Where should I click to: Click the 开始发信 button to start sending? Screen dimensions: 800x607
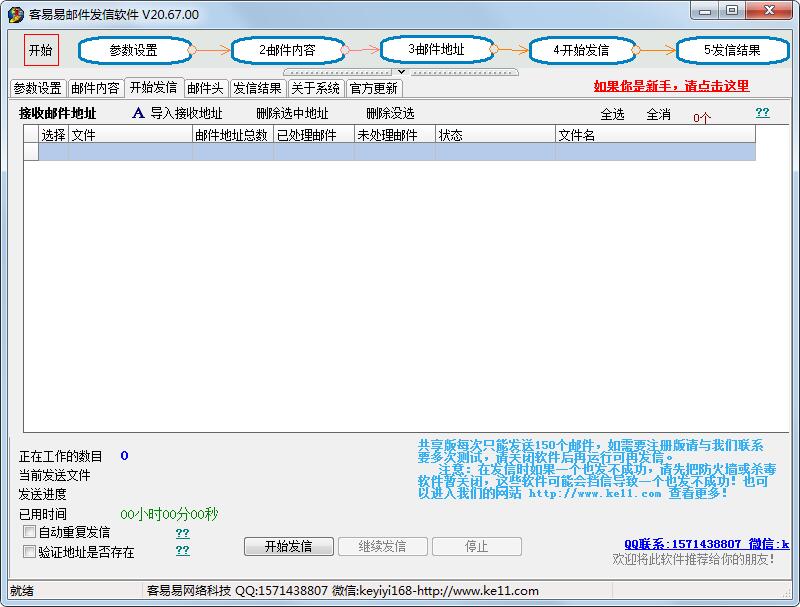pyautogui.click(x=287, y=547)
